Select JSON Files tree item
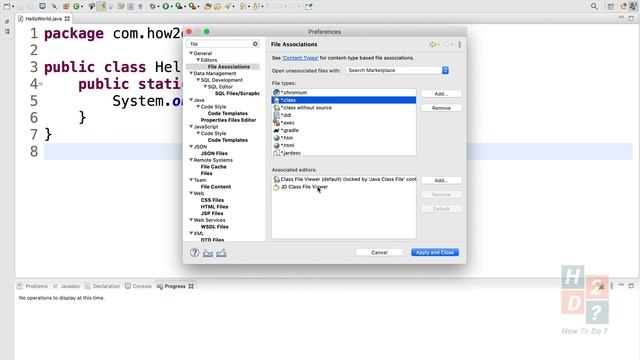The height and width of the screenshot is (360, 640). [x=214, y=153]
